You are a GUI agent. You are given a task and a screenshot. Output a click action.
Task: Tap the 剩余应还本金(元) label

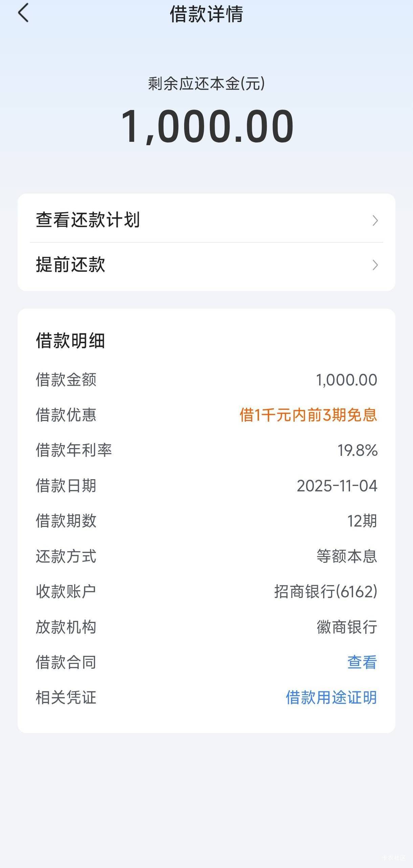(206, 84)
